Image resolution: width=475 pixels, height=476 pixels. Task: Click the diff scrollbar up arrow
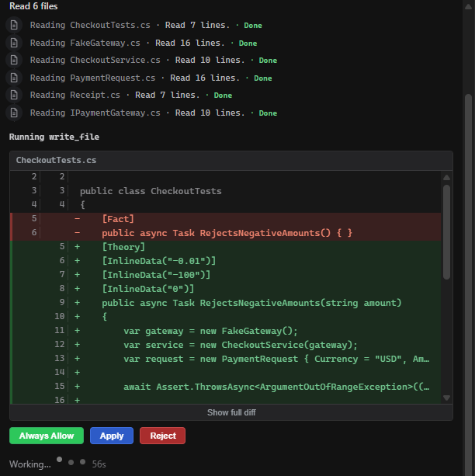(x=446, y=177)
